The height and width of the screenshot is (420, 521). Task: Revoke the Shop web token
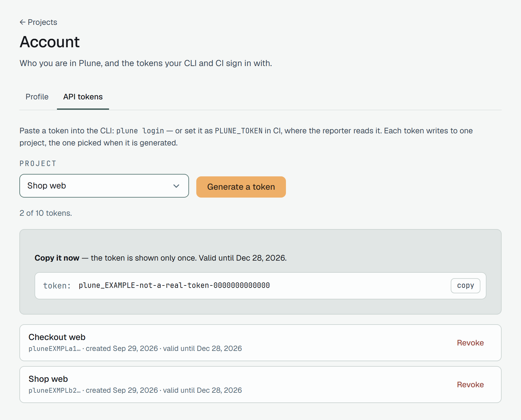coord(470,385)
